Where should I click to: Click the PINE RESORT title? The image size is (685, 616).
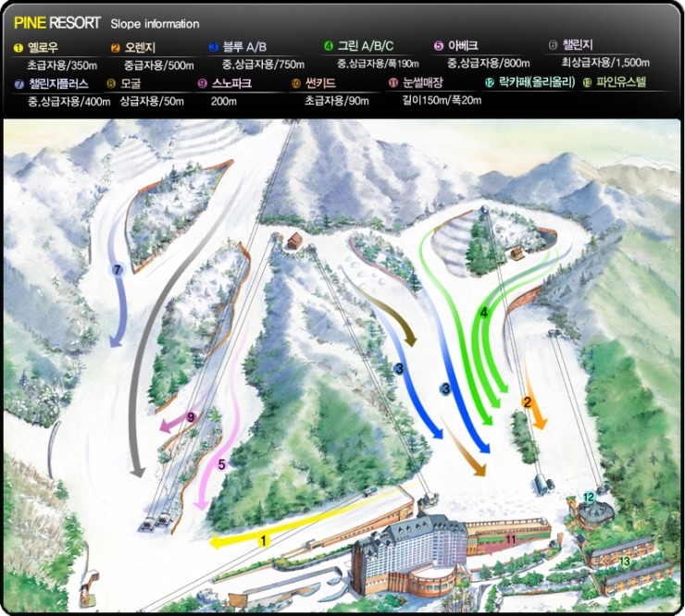57,23
